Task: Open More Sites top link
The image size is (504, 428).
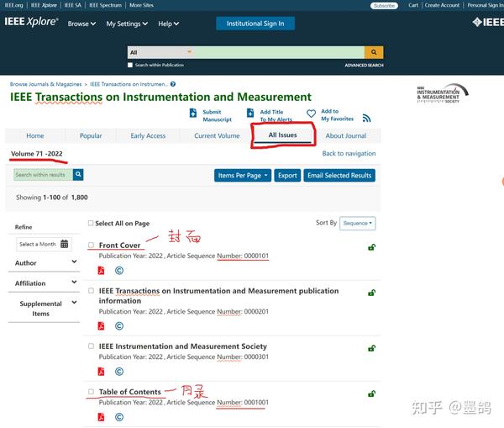Action: [x=141, y=5]
